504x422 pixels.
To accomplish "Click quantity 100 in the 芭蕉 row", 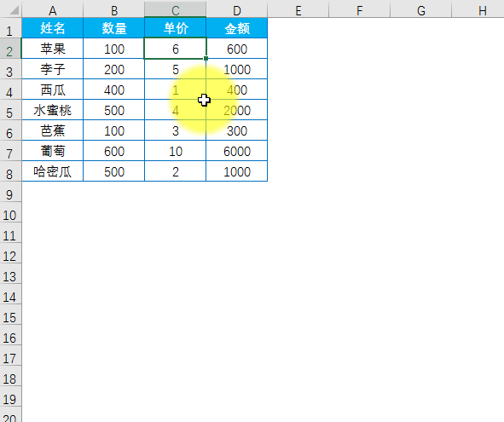I will pyautogui.click(x=113, y=130).
